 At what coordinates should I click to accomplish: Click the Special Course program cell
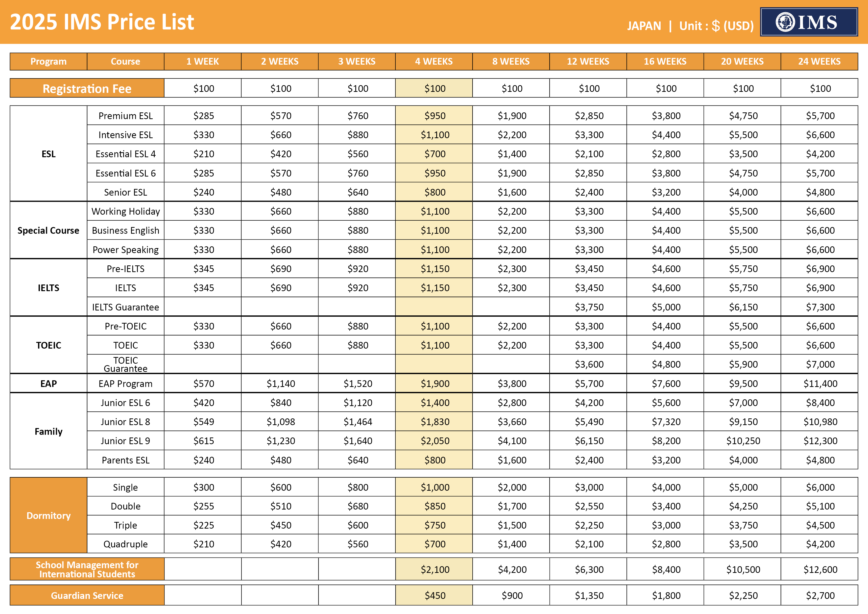click(48, 230)
